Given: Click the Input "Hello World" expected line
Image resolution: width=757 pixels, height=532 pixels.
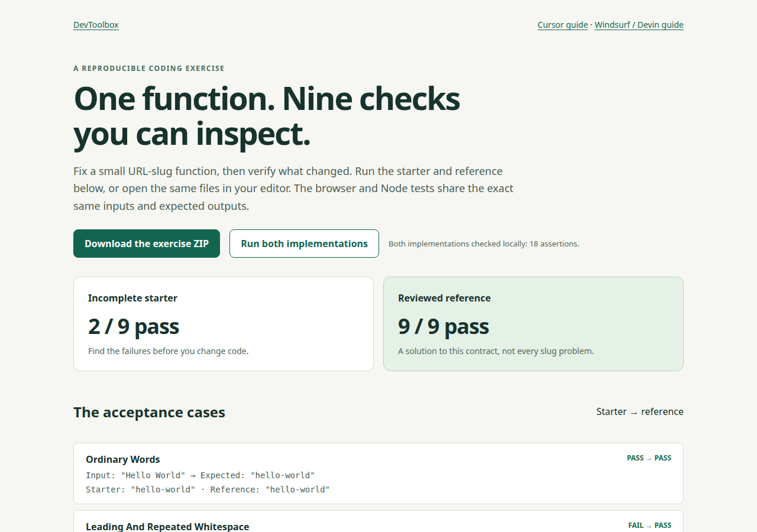Looking at the screenshot, I should [200, 475].
